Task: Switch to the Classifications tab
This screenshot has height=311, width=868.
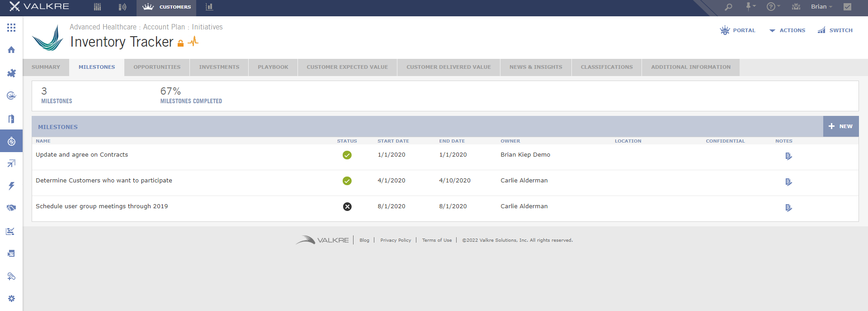Action: click(607, 67)
